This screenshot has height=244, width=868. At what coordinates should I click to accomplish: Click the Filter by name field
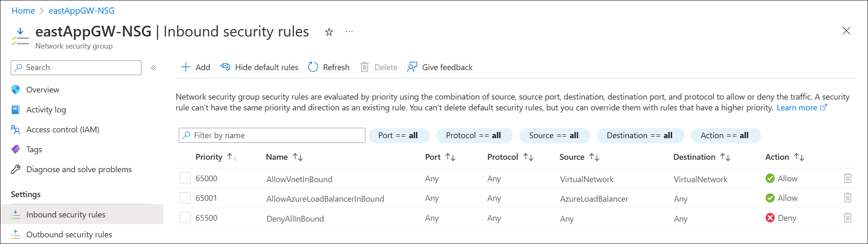[272, 135]
